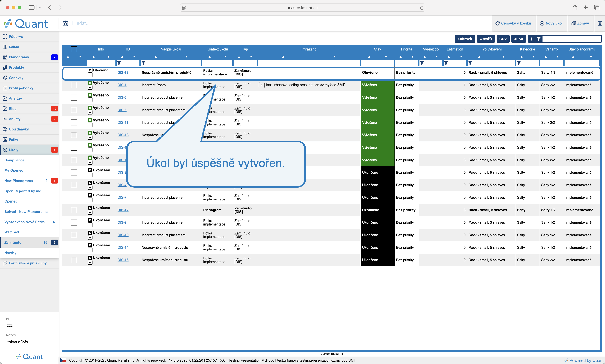Image resolution: width=605 pixels, height=364 pixels.
Task: Create a task with the Nový úkol button
Action: pos(552,23)
